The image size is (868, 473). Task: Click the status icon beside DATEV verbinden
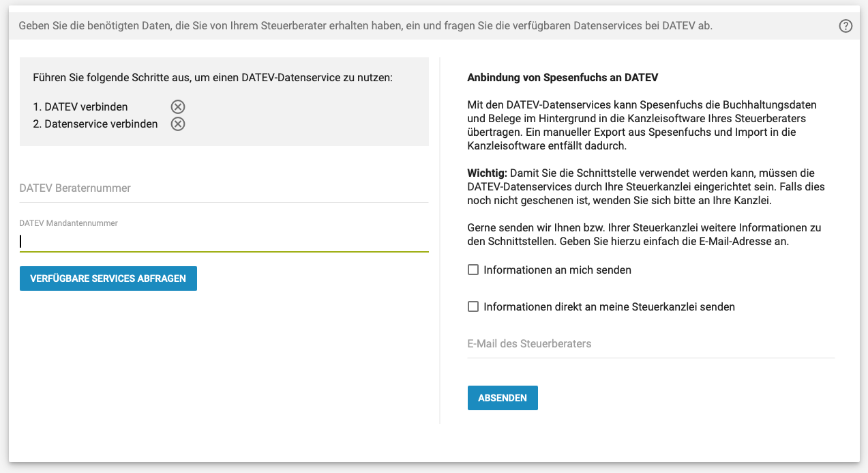pos(178,106)
